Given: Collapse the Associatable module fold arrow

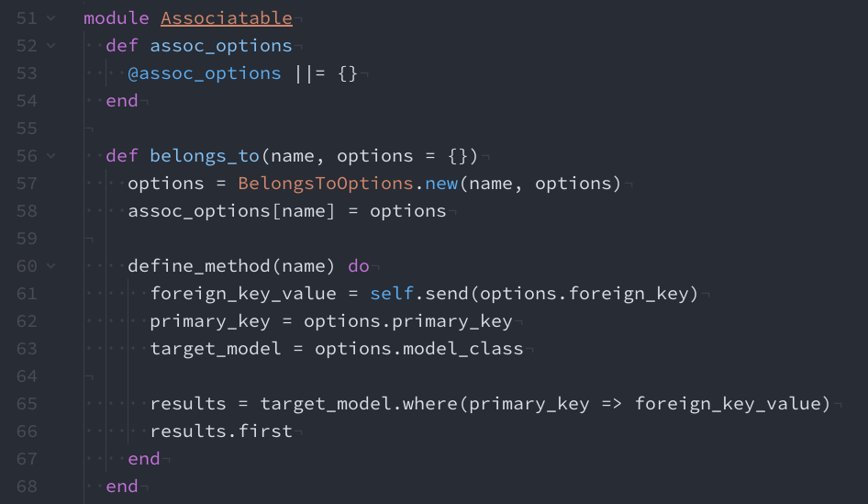Looking at the screenshot, I should (50, 18).
